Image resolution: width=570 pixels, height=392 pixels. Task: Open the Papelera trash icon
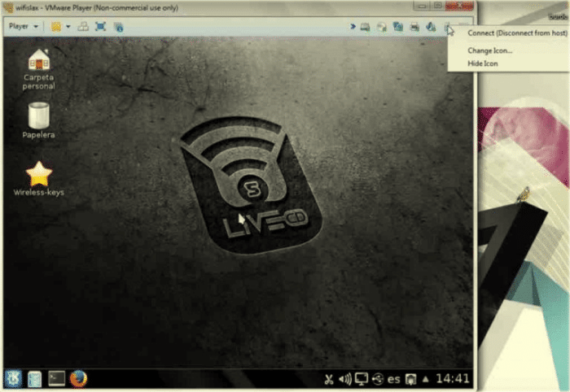[x=38, y=120]
